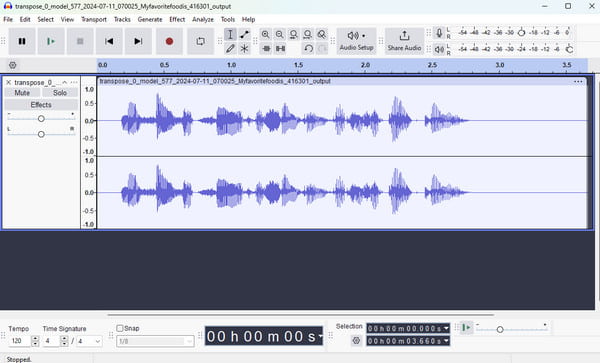Click the Share Audio button
Viewport: 600px width, 363px height.
click(404, 41)
